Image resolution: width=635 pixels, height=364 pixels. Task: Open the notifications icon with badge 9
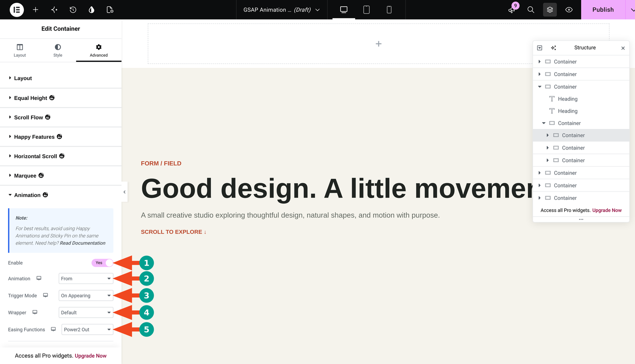click(x=512, y=10)
